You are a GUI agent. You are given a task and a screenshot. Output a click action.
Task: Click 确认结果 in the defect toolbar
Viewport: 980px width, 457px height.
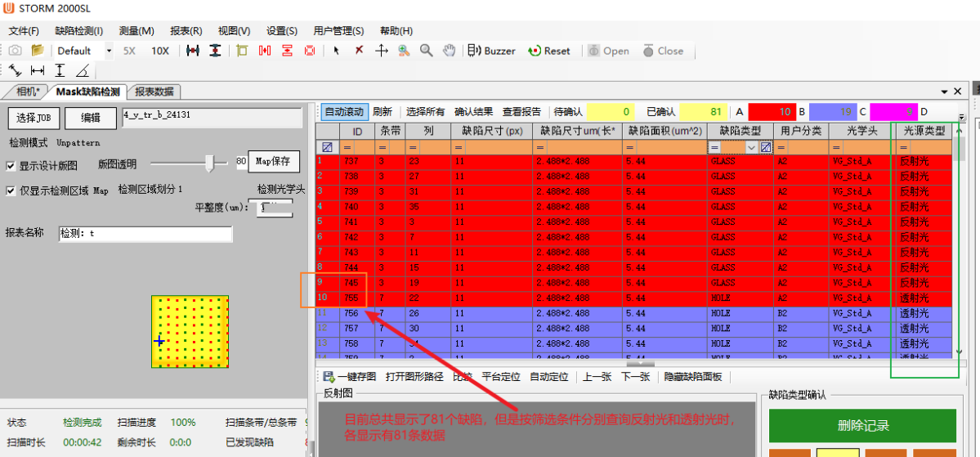coord(473,112)
